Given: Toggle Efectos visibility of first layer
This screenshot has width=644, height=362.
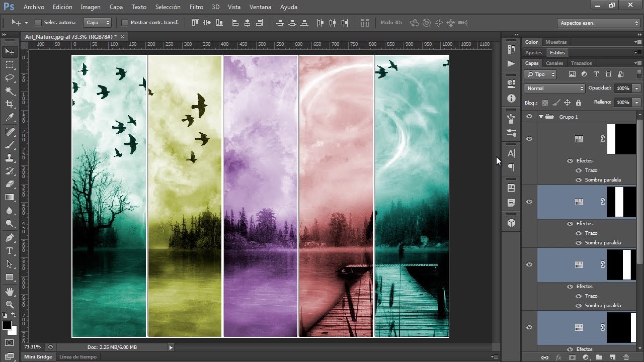Looking at the screenshot, I should [x=570, y=161].
